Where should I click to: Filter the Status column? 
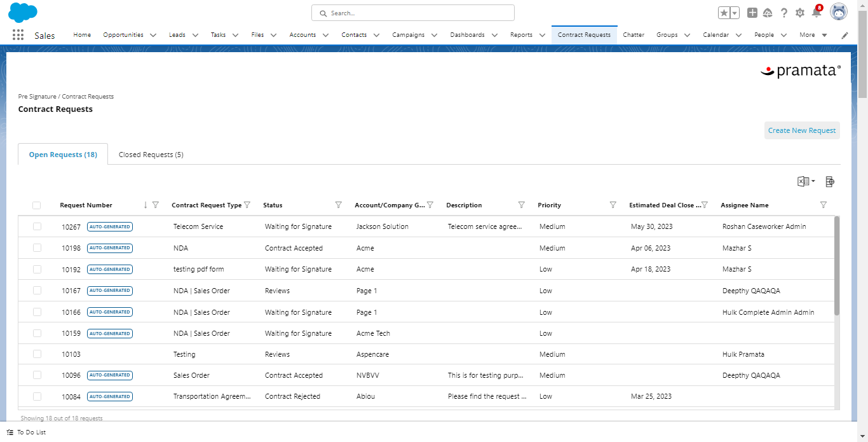coord(339,205)
